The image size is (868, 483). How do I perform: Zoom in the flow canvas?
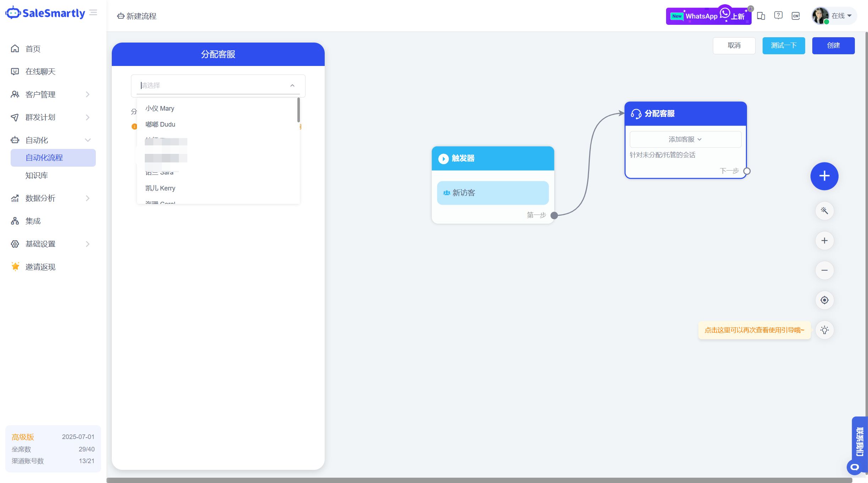tap(824, 240)
